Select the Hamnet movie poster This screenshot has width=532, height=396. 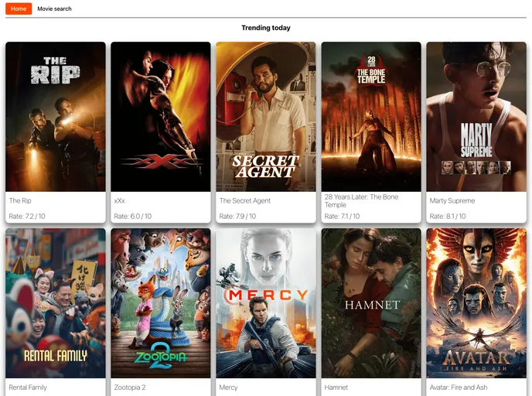[x=371, y=303]
